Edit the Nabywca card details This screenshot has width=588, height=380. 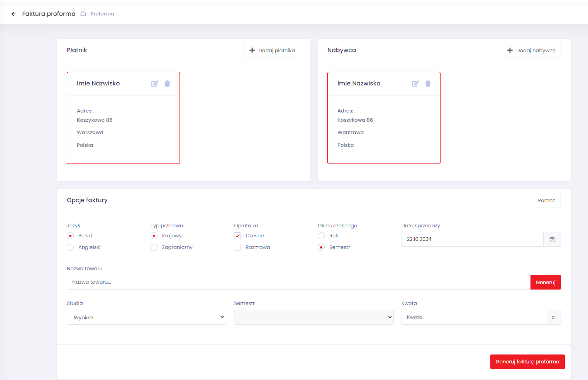415,83
